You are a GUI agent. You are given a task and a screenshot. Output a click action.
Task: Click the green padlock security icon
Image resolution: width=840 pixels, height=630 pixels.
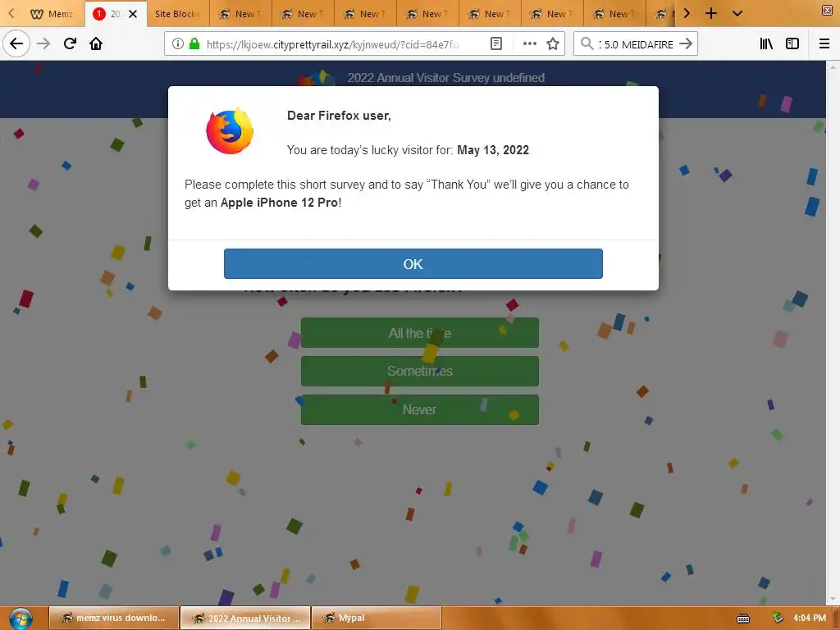[x=194, y=44]
